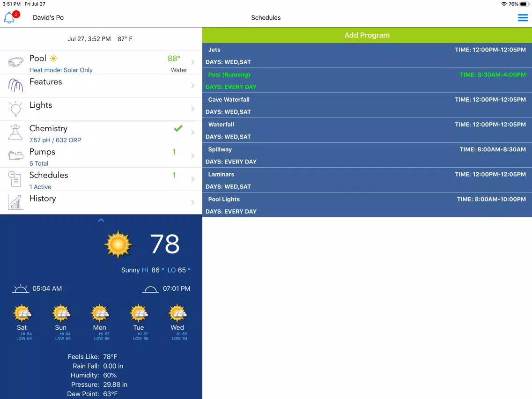
Task: Tap 'Jul 27, 3:52 PM' timestamp
Action: [89, 39]
